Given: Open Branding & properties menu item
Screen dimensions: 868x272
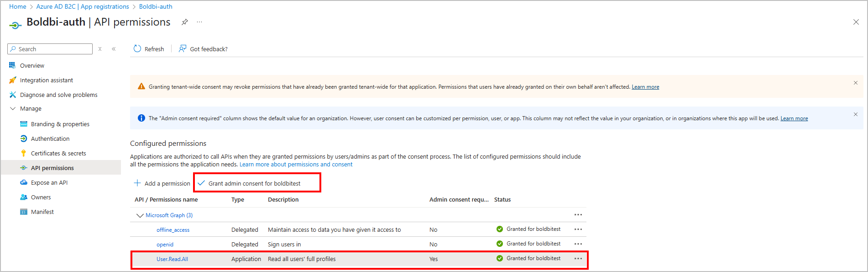Looking at the screenshot, I should coord(61,124).
